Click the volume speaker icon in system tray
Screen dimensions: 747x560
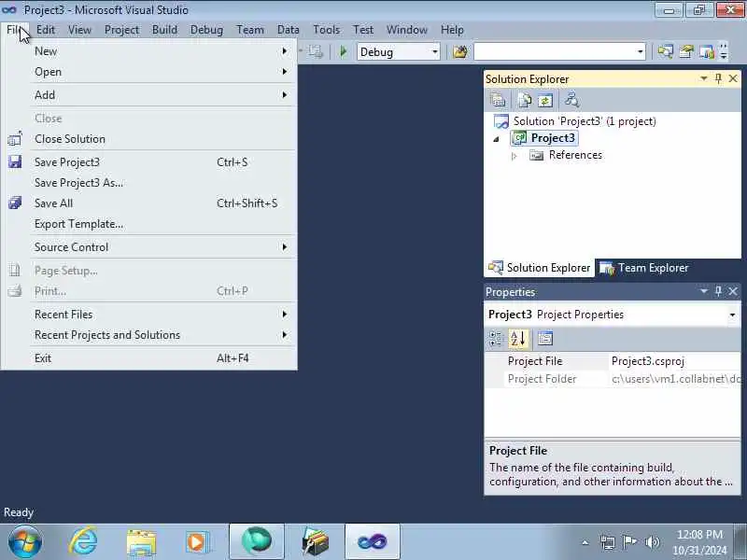pos(653,542)
